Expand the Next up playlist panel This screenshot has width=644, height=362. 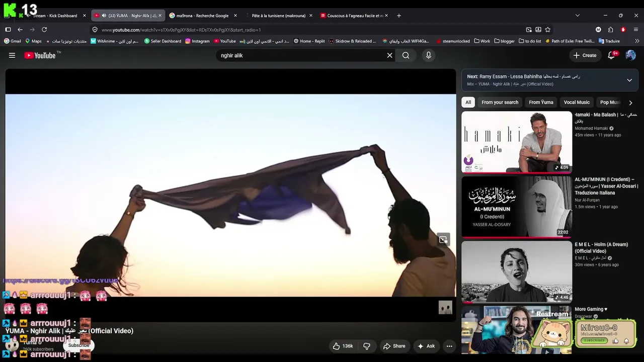pyautogui.click(x=629, y=80)
